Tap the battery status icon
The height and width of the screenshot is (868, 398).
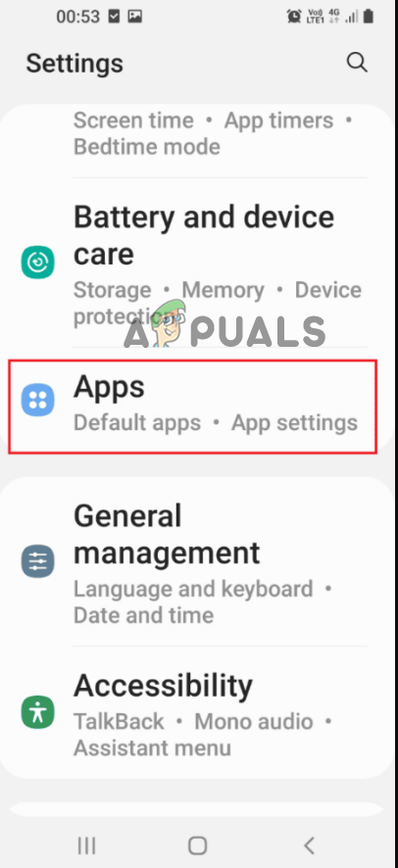tap(368, 17)
